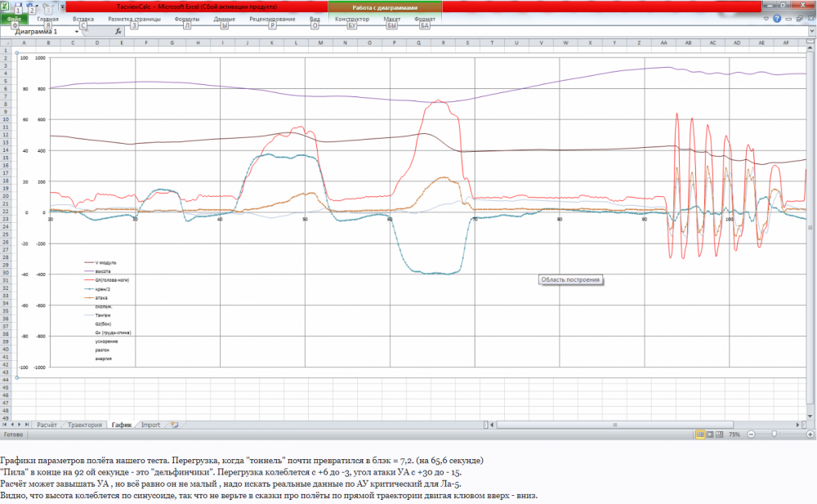Click the Готово status bar indicator

pos(14,435)
